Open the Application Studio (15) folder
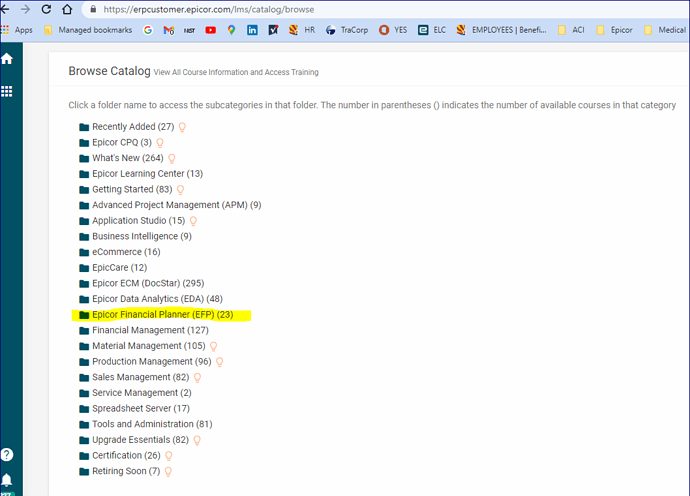Viewport: 690px width, 496px height. [132, 220]
